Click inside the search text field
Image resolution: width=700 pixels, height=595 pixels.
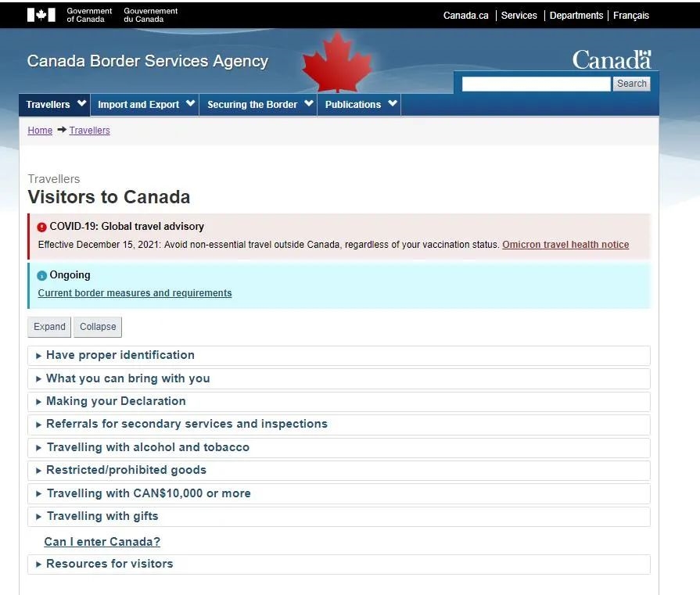[x=536, y=84]
